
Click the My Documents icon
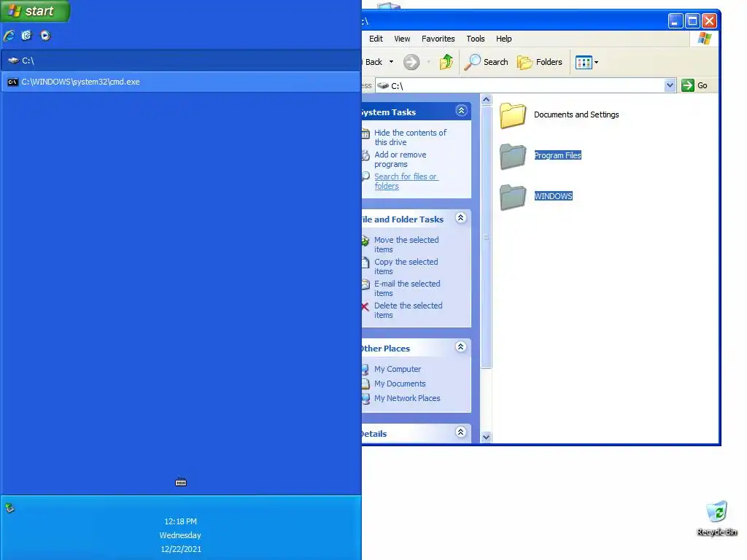tap(365, 384)
